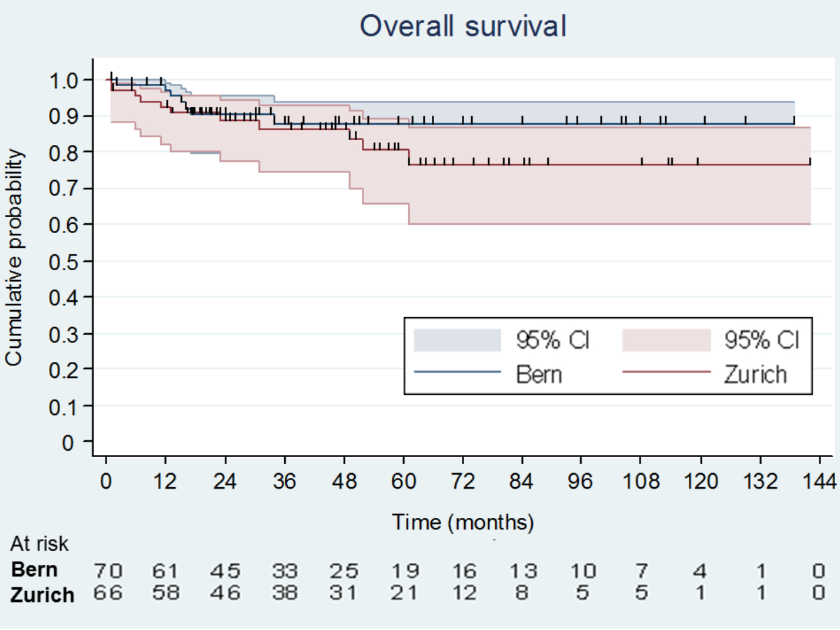840x630 pixels.
Task: Click the 'Time (months)' x-axis label
Action: 463,521
